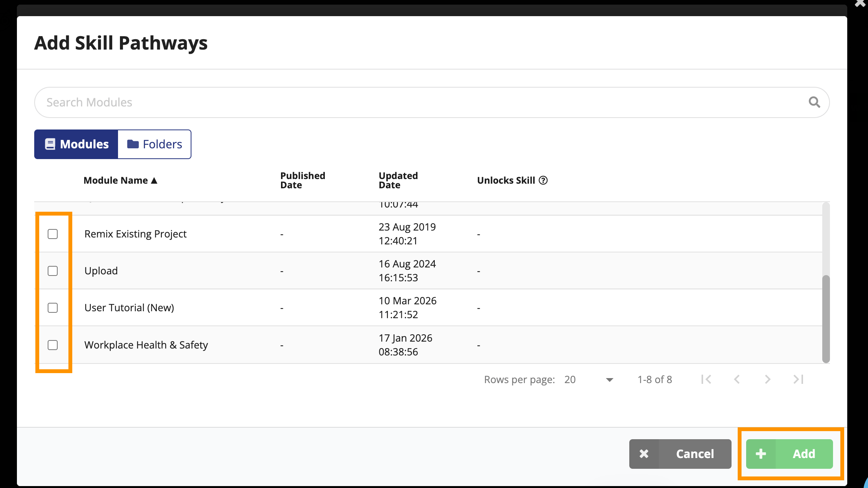Click the Unlocks Skill help icon
This screenshot has width=868, height=488.
543,180
